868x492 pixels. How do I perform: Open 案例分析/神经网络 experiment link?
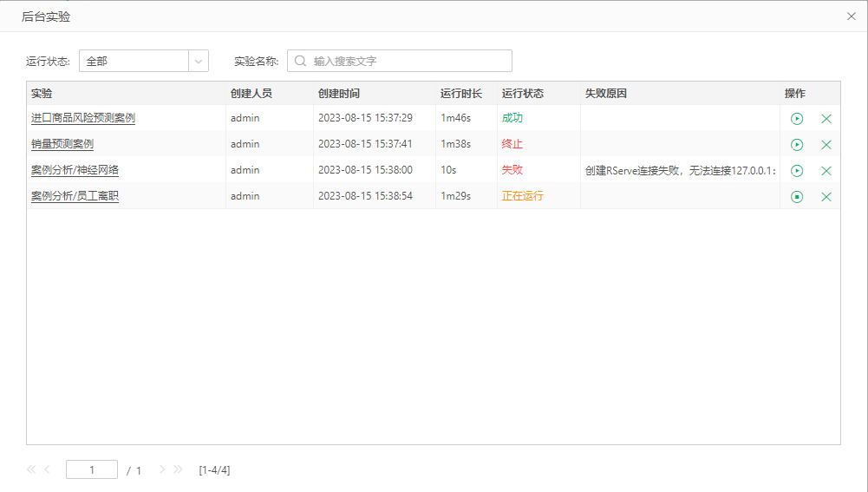(75, 170)
